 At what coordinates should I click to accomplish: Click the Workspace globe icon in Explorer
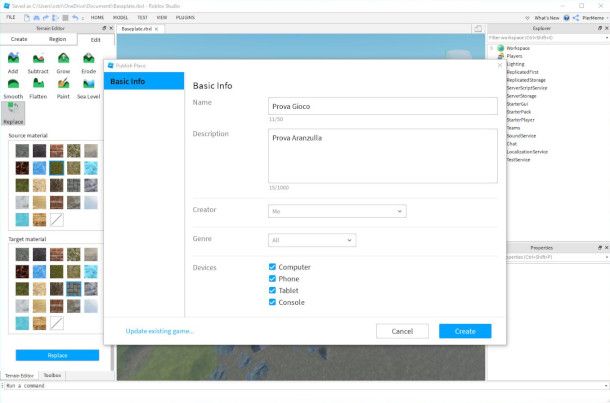coord(501,48)
